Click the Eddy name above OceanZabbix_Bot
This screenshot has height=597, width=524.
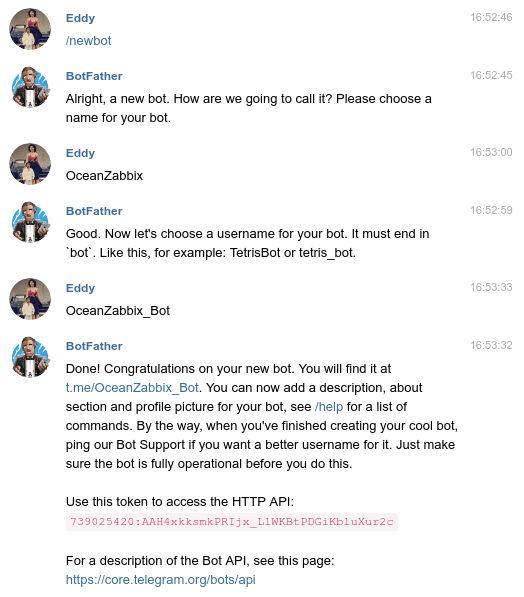pos(80,288)
